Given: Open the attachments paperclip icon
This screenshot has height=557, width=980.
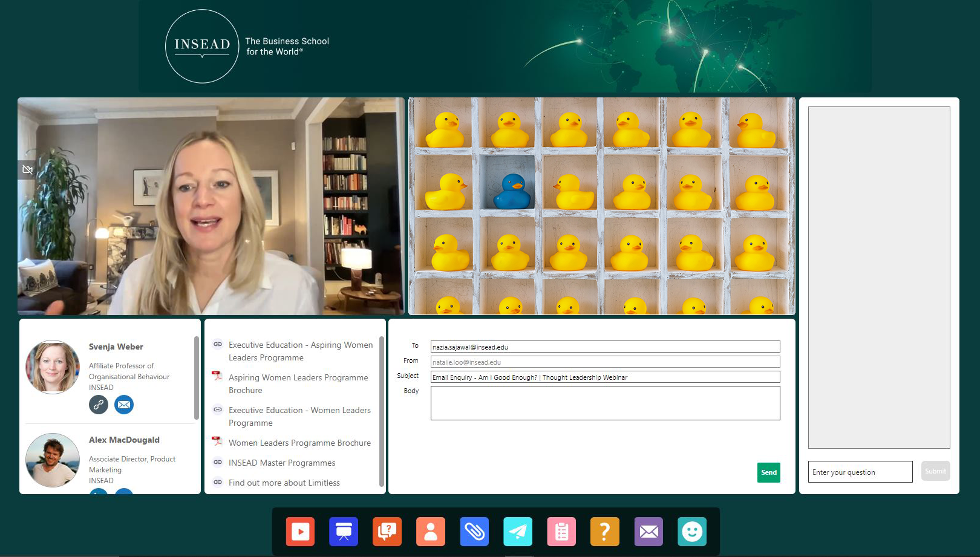Looking at the screenshot, I should 474,532.
